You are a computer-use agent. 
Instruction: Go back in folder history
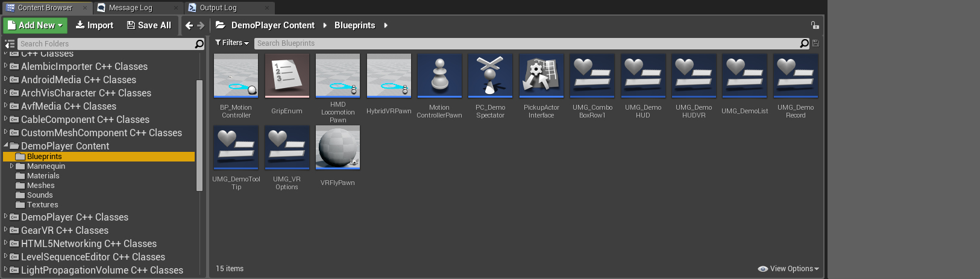pos(189,25)
